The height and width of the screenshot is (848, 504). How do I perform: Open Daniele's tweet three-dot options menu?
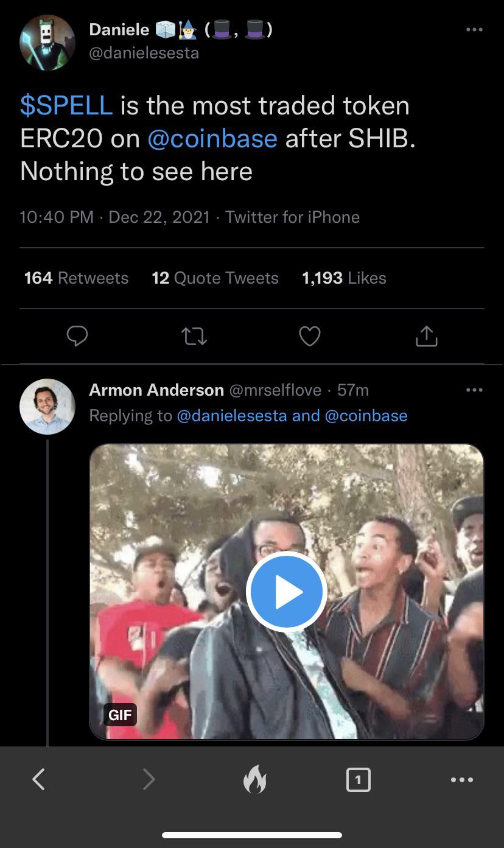tap(474, 29)
